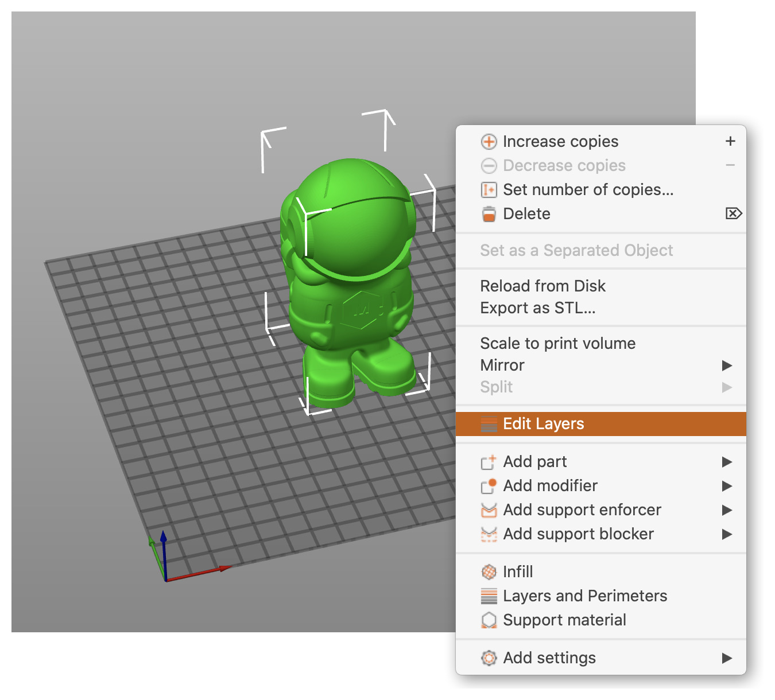Click the Add modifier icon
This screenshot has height=700, width=775.
point(489,486)
